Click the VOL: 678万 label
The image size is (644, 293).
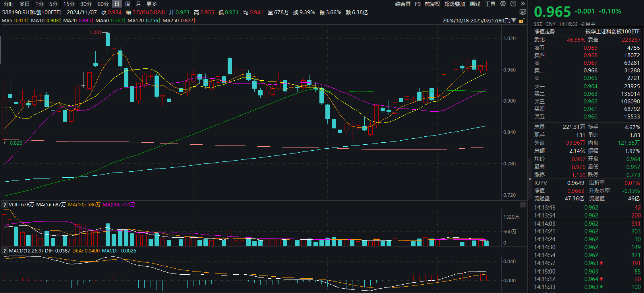[21, 205]
